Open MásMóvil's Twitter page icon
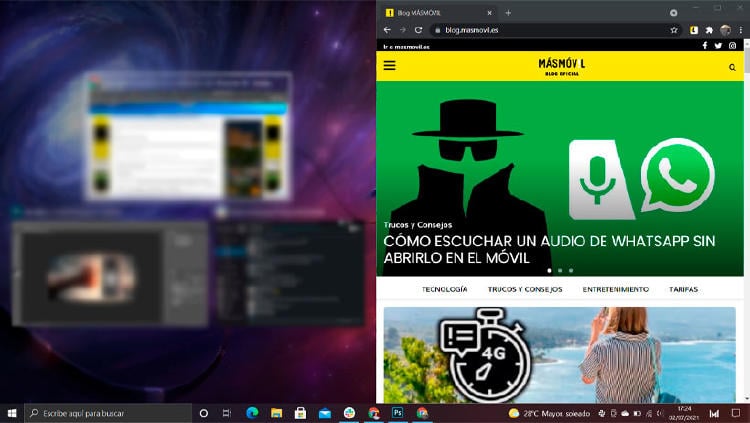The width and height of the screenshot is (750, 423). coord(718,45)
